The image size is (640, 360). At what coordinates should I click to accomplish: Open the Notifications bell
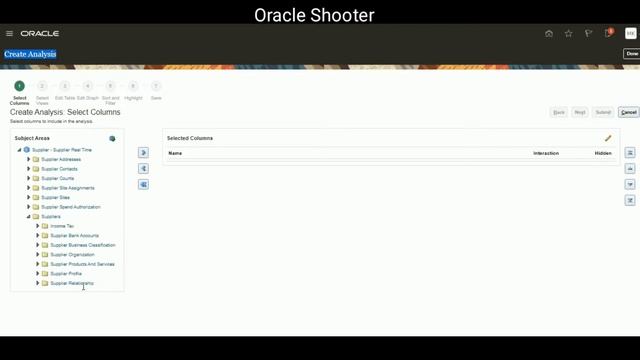pos(608,33)
